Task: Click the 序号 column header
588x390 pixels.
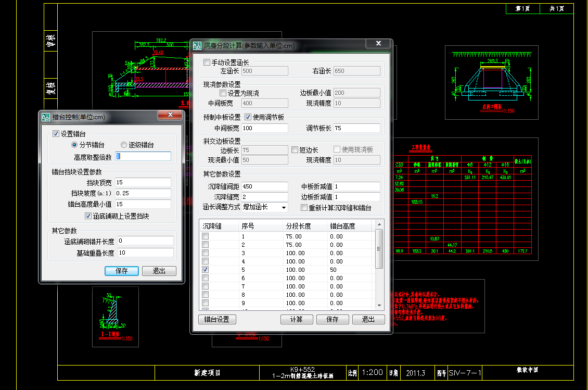Action: tap(261, 226)
